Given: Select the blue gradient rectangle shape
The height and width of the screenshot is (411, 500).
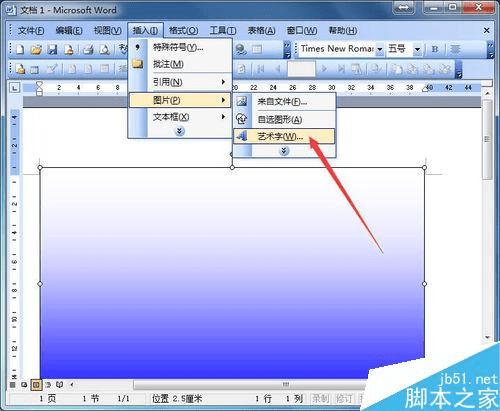Looking at the screenshot, I should pyautogui.click(x=232, y=273).
